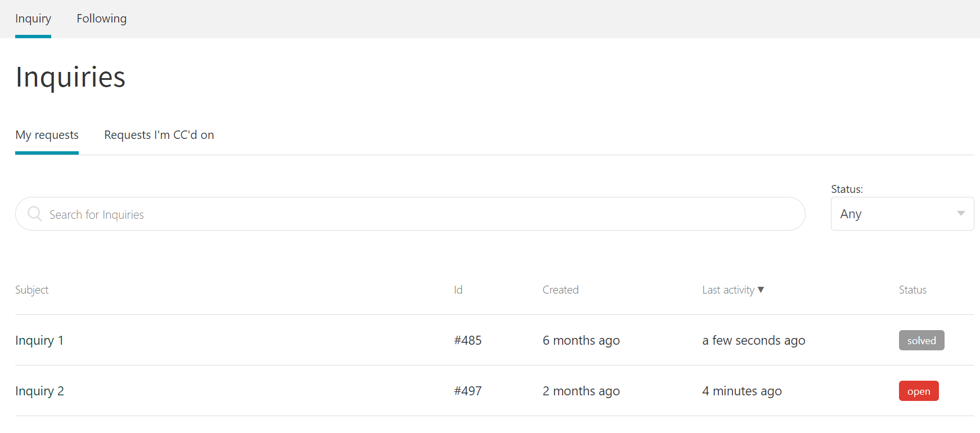This screenshot has height=433, width=980.
Task: Click the red open status badge
Action: click(x=919, y=391)
